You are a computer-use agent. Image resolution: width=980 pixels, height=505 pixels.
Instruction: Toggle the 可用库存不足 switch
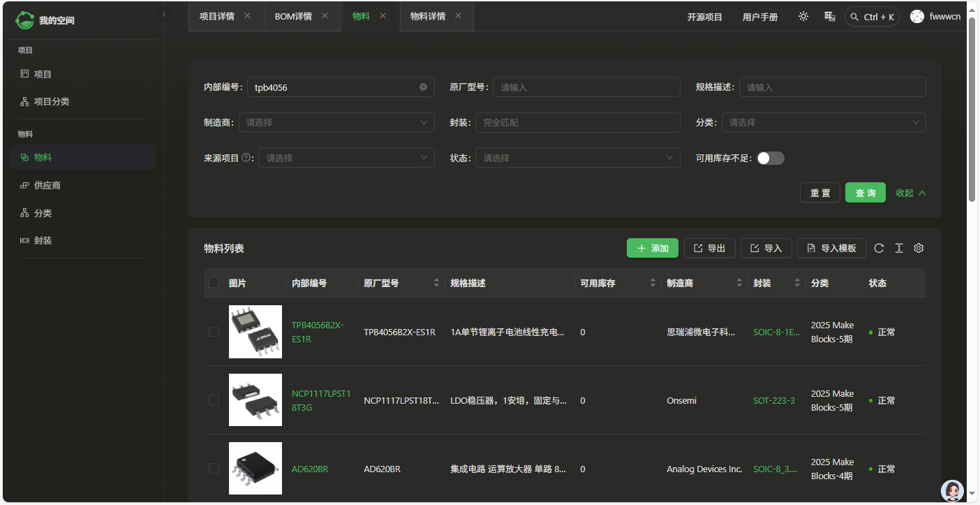(771, 159)
